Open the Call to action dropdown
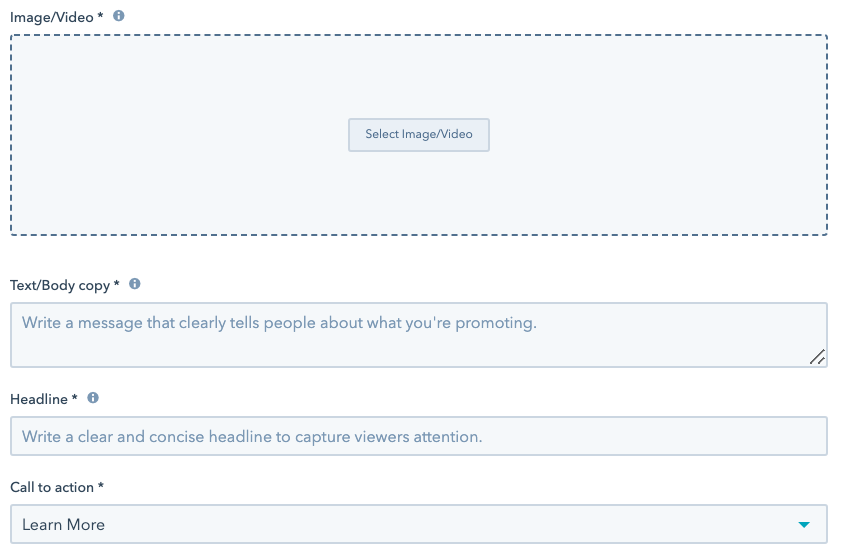The width and height of the screenshot is (858, 560). point(419,524)
